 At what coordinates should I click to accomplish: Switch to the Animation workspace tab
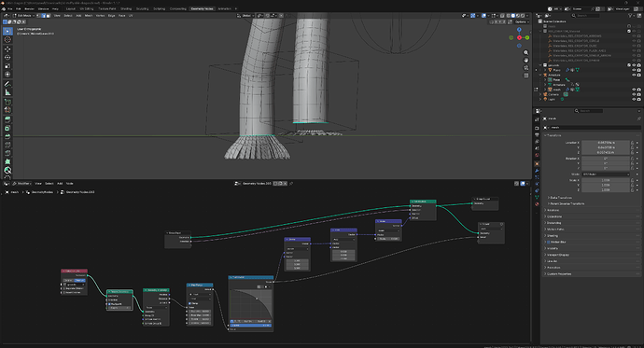pyautogui.click(x=224, y=8)
